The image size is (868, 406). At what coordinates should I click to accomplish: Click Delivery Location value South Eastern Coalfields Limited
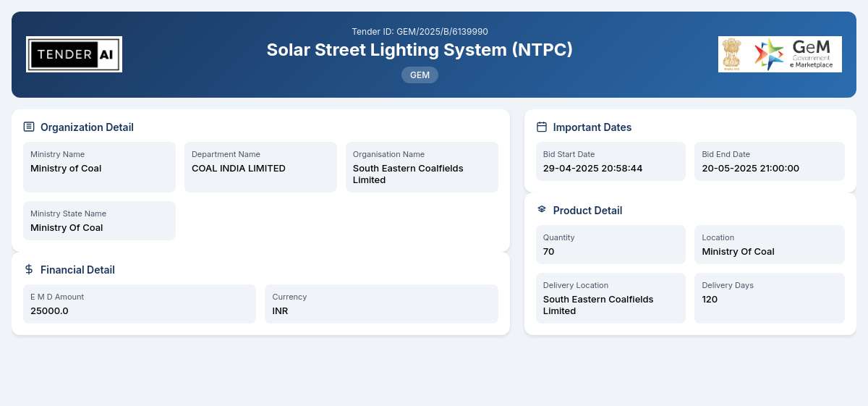pos(598,305)
